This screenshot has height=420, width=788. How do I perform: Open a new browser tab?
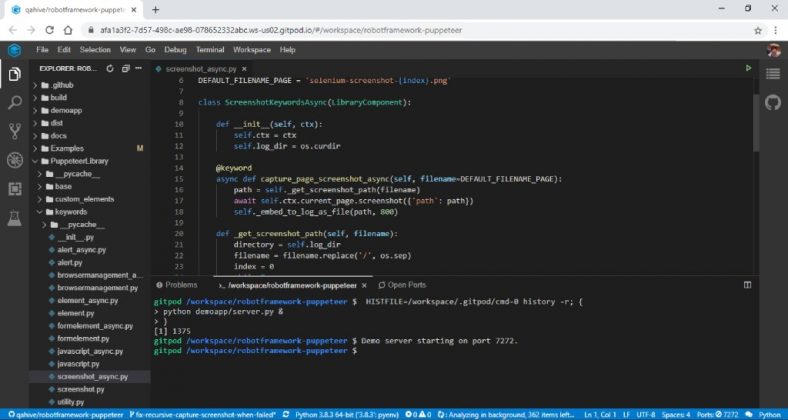(x=155, y=10)
